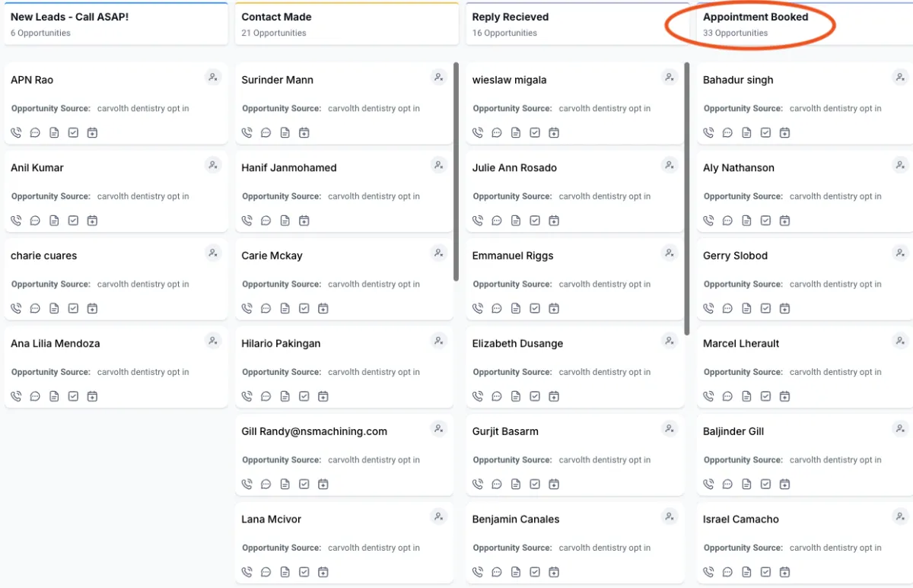Call Baljinder Gill with the phone icon

point(708,484)
